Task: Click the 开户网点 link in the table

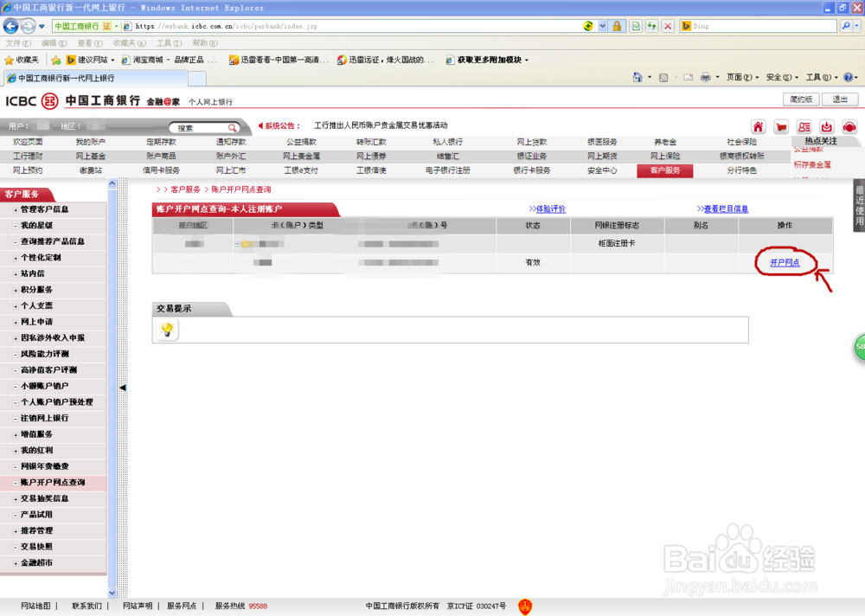Action: coord(785,263)
